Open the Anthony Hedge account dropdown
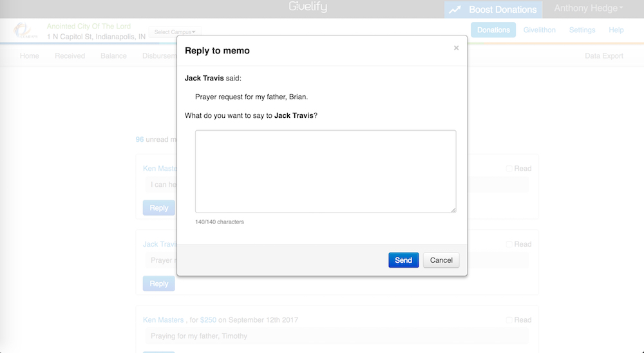 click(x=589, y=9)
